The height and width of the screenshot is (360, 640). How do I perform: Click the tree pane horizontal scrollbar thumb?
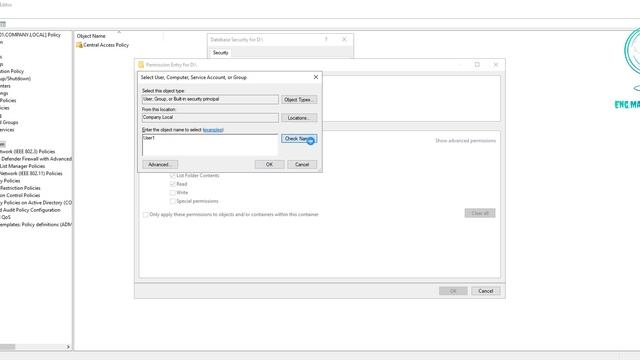point(7,347)
